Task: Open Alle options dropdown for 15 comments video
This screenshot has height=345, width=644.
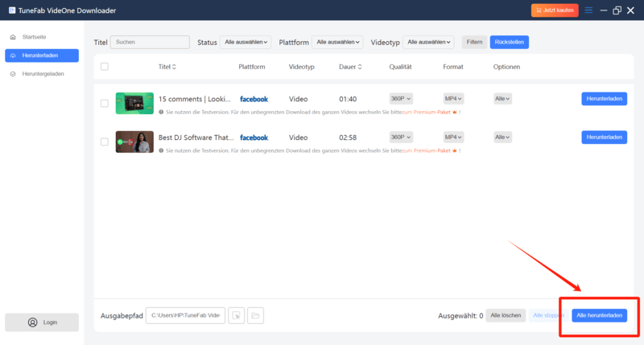Action: coord(502,98)
